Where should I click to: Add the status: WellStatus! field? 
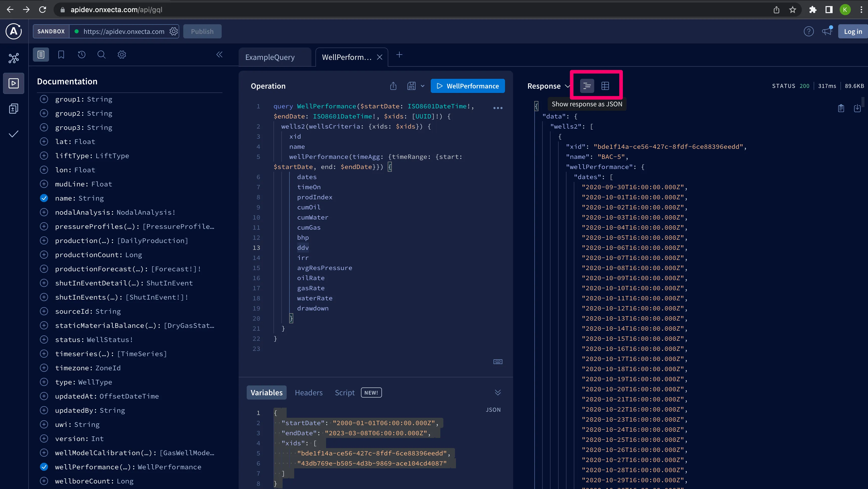coord(44,339)
